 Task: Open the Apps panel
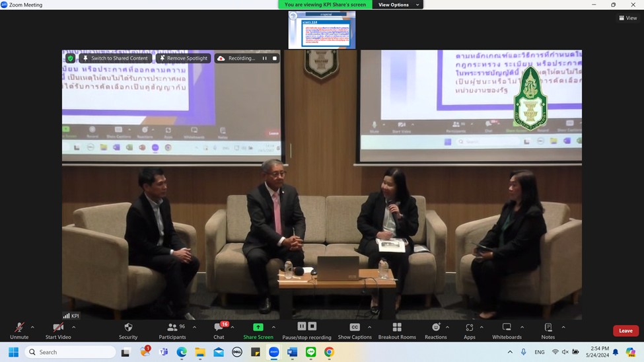470,331
